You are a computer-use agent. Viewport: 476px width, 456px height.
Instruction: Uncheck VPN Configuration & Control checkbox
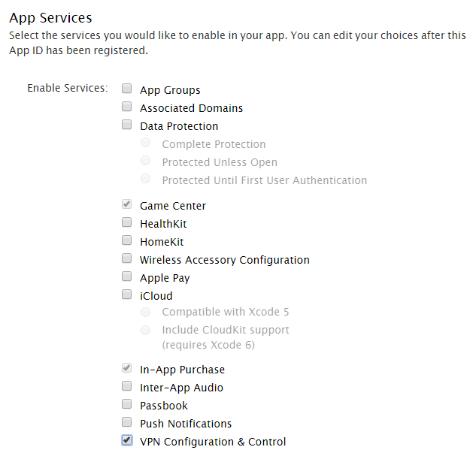pos(127,440)
